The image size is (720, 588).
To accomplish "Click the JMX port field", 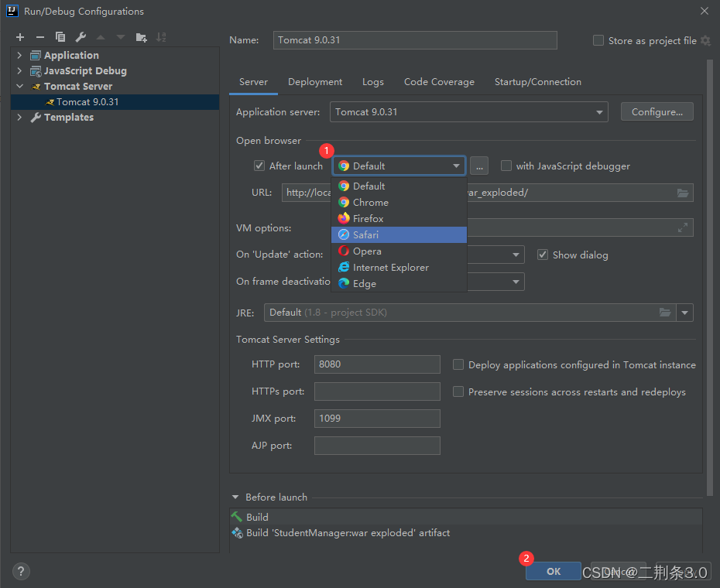I will [377, 419].
